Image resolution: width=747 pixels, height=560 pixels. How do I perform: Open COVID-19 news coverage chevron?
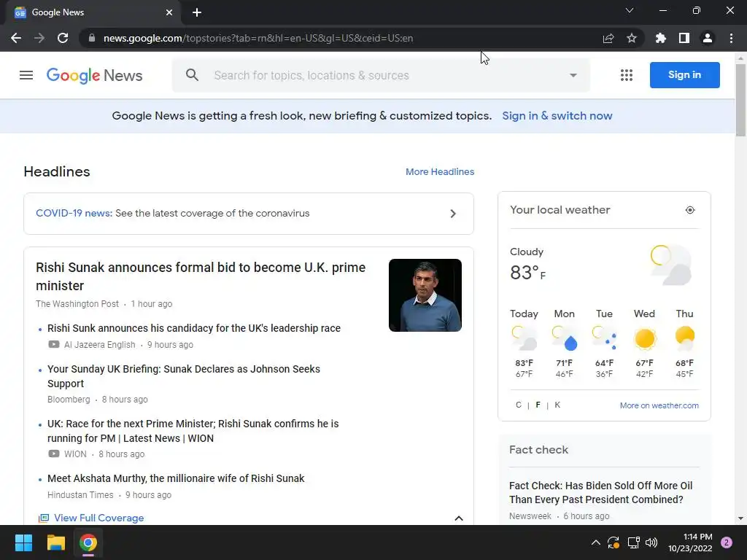point(453,214)
